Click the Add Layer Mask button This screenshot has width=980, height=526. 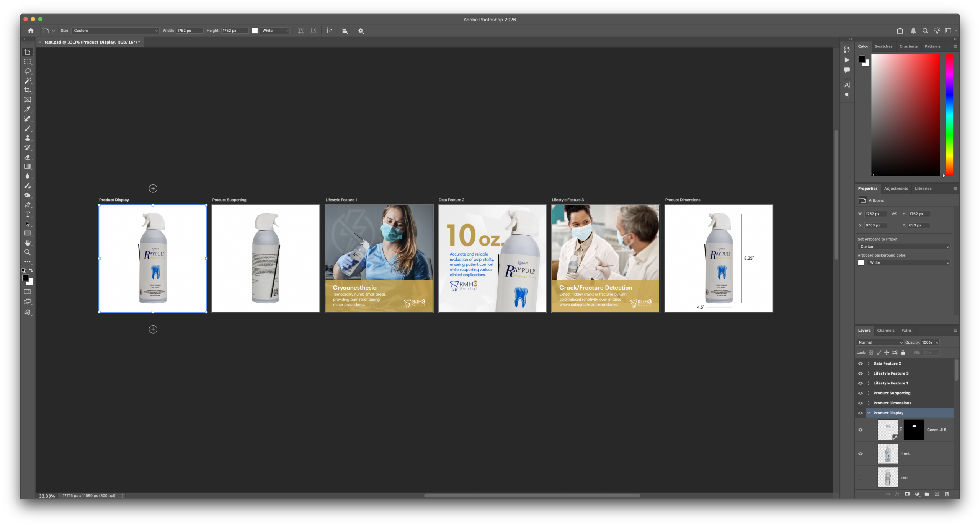tap(907, 494)
